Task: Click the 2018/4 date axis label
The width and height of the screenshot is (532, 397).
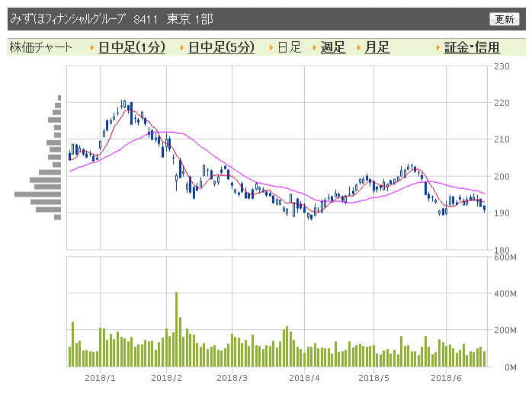Action: (x=304, y=378)
